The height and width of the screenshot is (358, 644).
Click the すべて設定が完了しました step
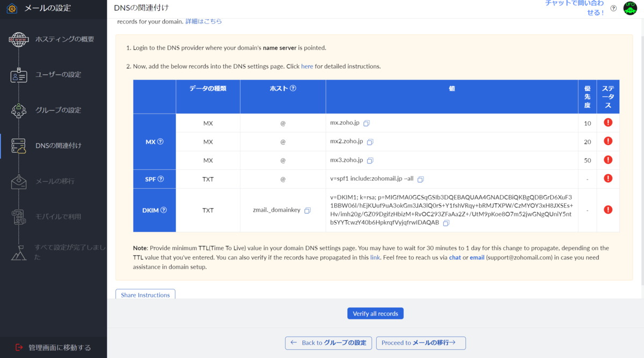70,252
